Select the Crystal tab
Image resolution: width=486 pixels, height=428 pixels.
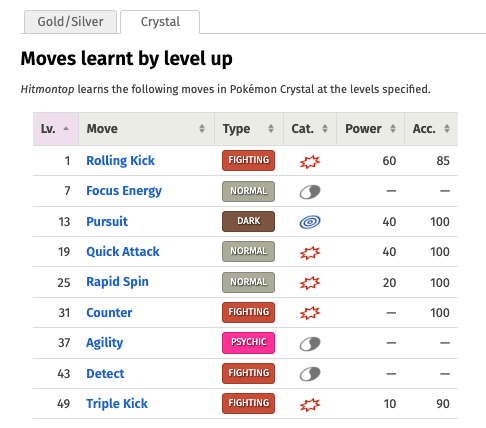click(x=160, y=22)
